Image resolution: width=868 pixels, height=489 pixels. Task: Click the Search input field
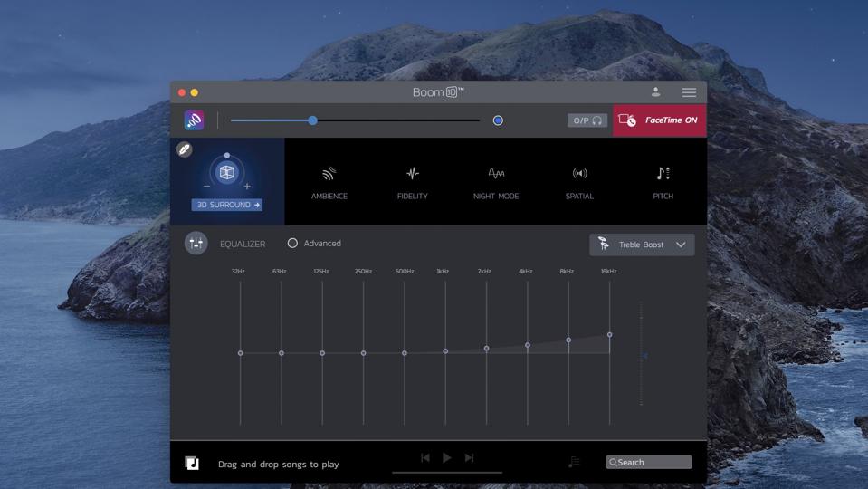coord(648,462)
